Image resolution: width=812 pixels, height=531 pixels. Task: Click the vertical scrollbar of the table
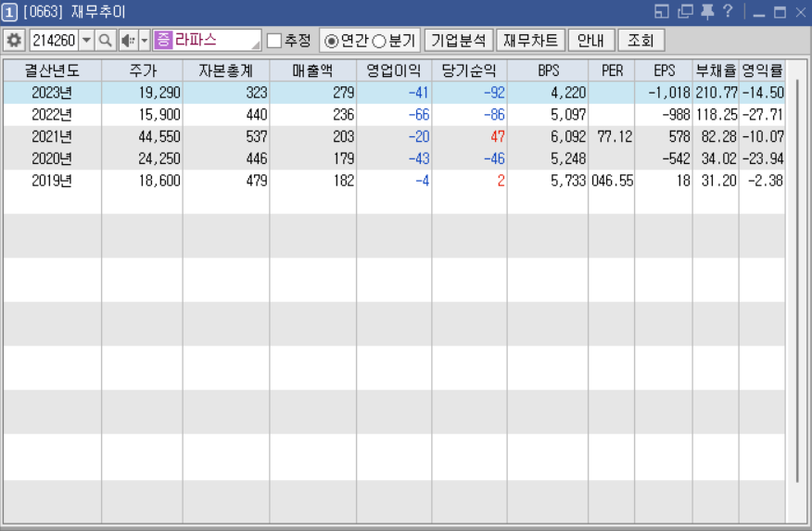pyautogui.click(x=797, y=281)
